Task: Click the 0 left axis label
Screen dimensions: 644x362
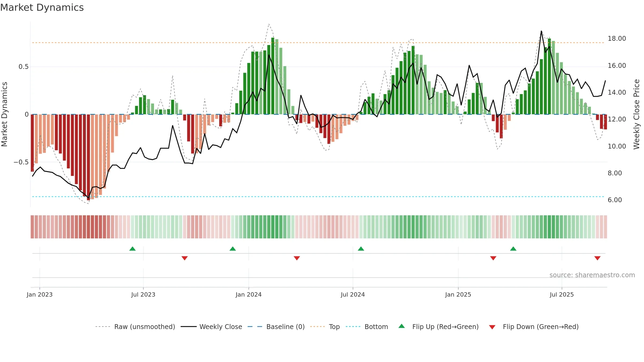Action: click(27, 114)
